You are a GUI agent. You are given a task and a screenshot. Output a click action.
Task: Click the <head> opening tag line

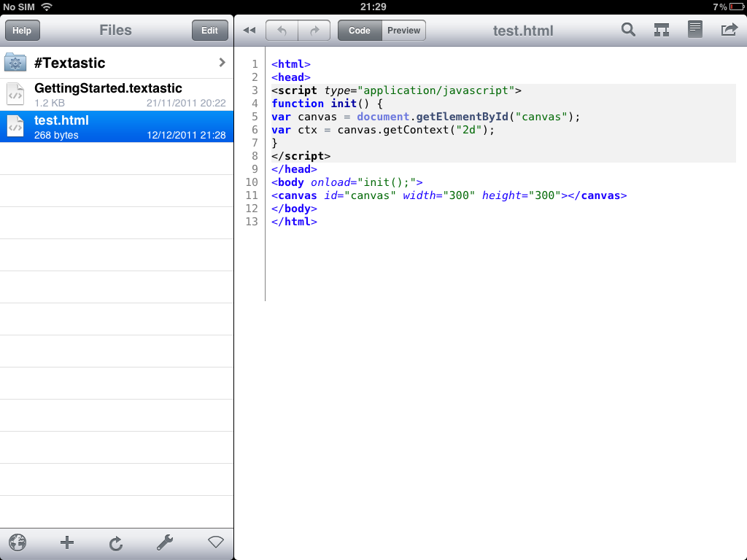pos(291,77)
